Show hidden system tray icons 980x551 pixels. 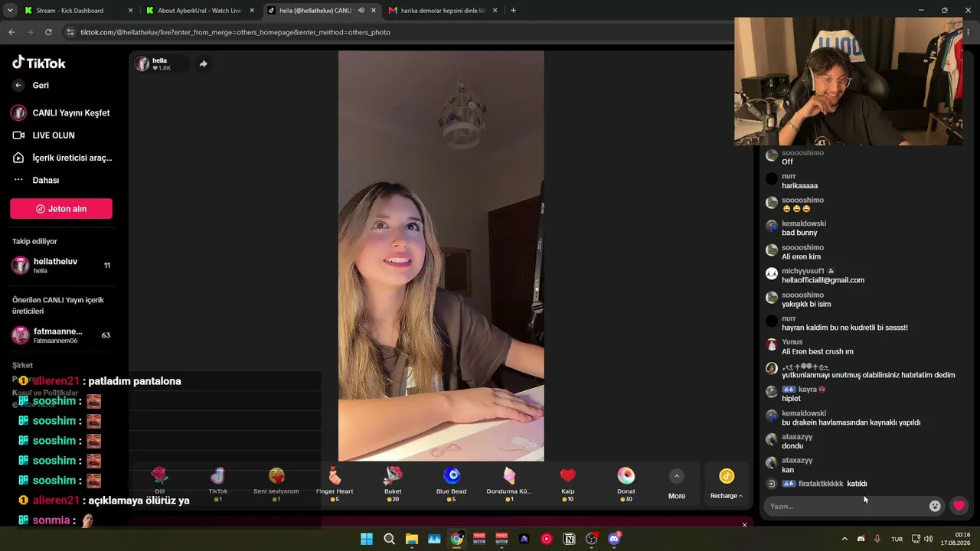click(844, 539)
